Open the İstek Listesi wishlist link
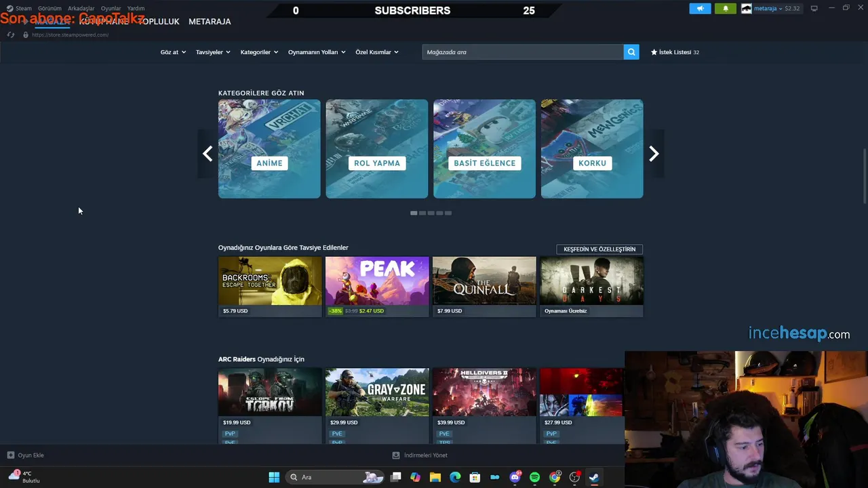Screen dimensions: 868x488 [675, 52]
